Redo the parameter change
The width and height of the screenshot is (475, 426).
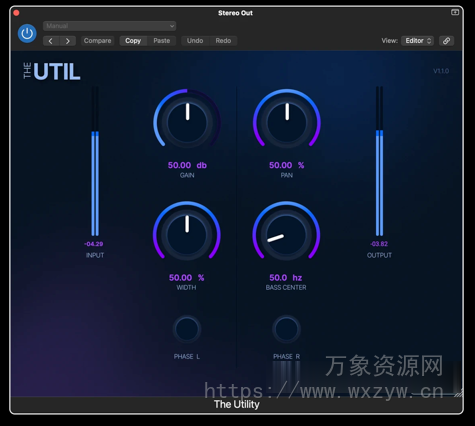click(x=223, y=41)
